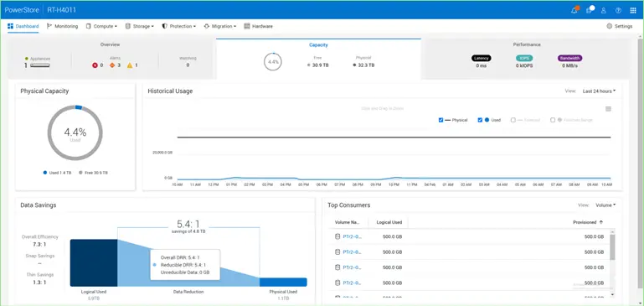Open the jobs icon in header

[x=590, y=10]
